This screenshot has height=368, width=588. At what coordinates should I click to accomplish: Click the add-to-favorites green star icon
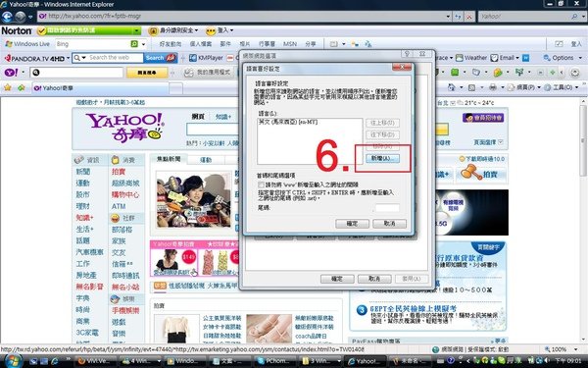click(x=21, y=88)
